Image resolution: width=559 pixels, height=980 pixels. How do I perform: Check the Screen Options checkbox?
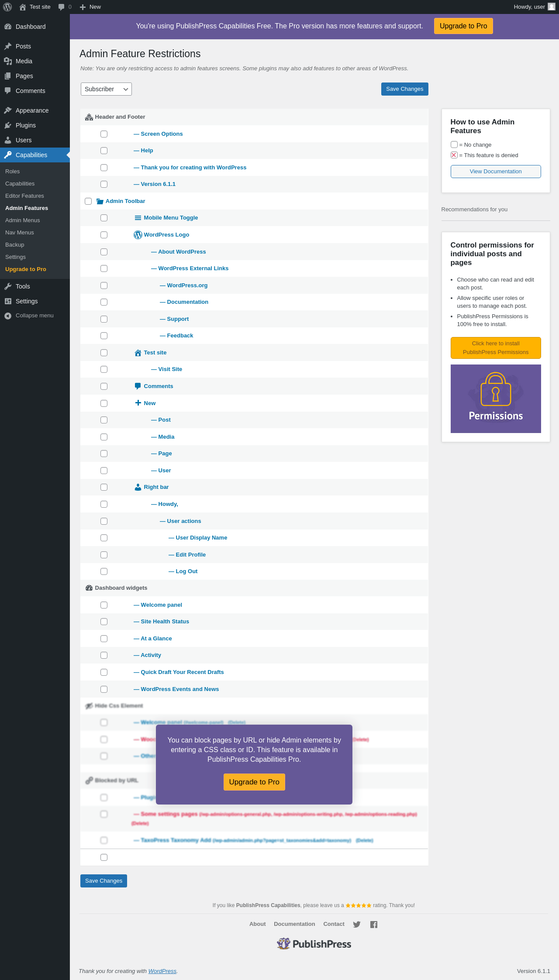tap(104, 134)
